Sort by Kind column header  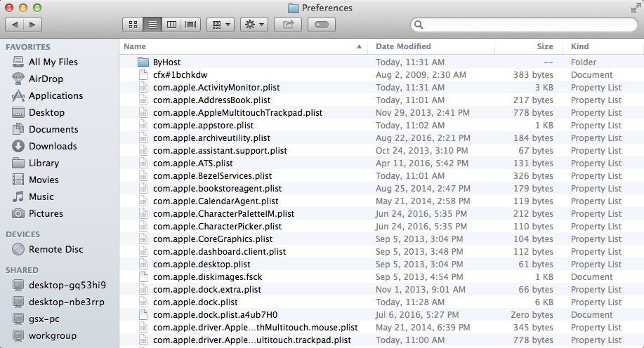pyautogui.click(x=579, y=46)
